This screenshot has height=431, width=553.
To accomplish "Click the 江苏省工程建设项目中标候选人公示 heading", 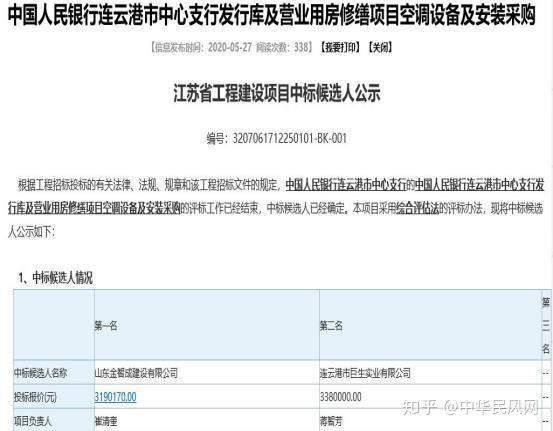I will (x=277, y=93).
